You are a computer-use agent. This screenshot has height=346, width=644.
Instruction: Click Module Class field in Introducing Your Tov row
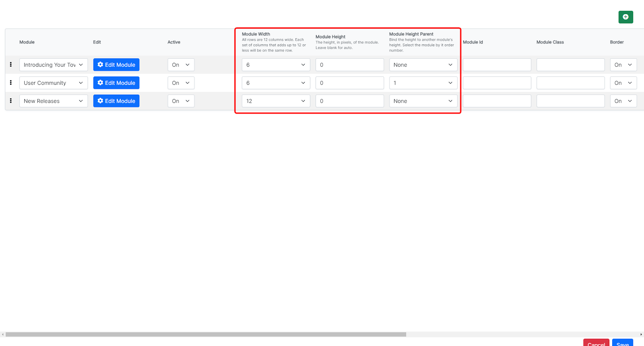pyautogui.click(x=571, y=65)
